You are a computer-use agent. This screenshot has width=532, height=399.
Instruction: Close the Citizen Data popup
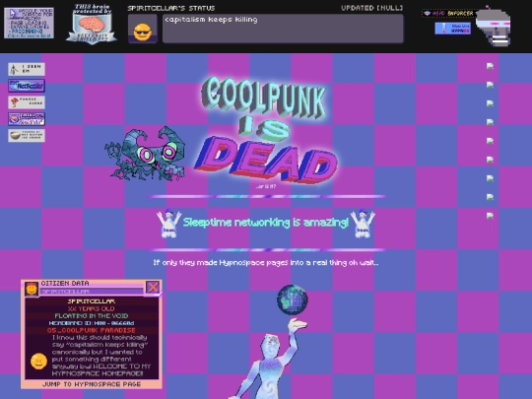pos(153,288)
